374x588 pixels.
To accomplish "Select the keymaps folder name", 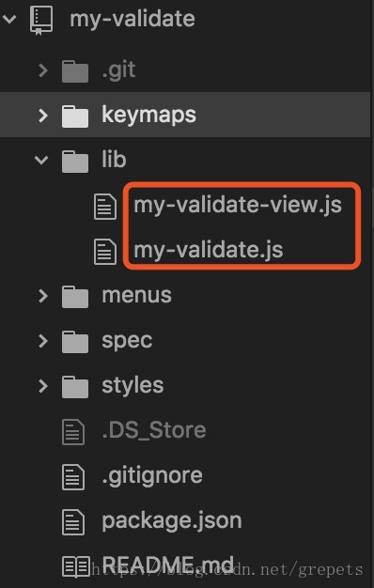I will pos(148,116).
